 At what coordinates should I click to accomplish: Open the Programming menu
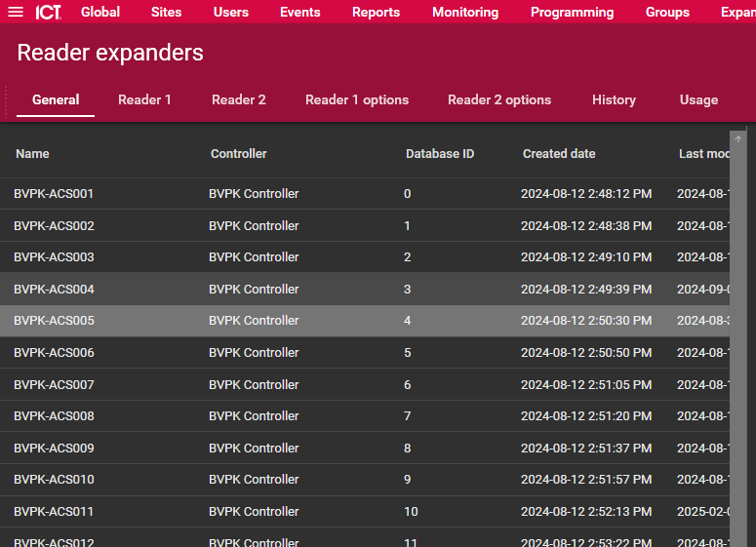coord(573,12)
